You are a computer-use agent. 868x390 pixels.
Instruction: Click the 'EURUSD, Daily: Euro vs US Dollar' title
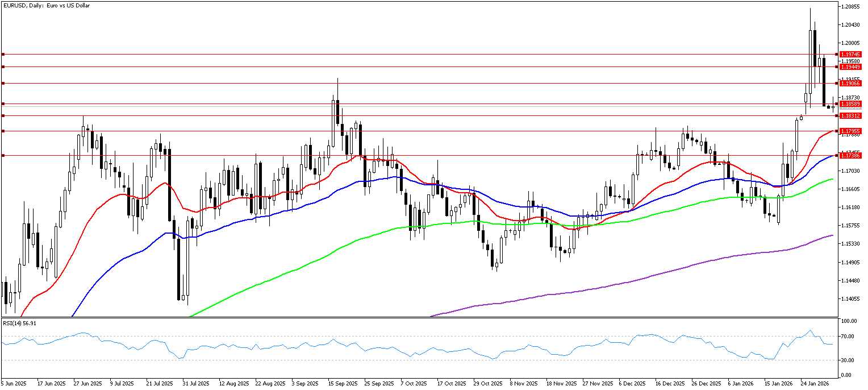click(46, 5)
